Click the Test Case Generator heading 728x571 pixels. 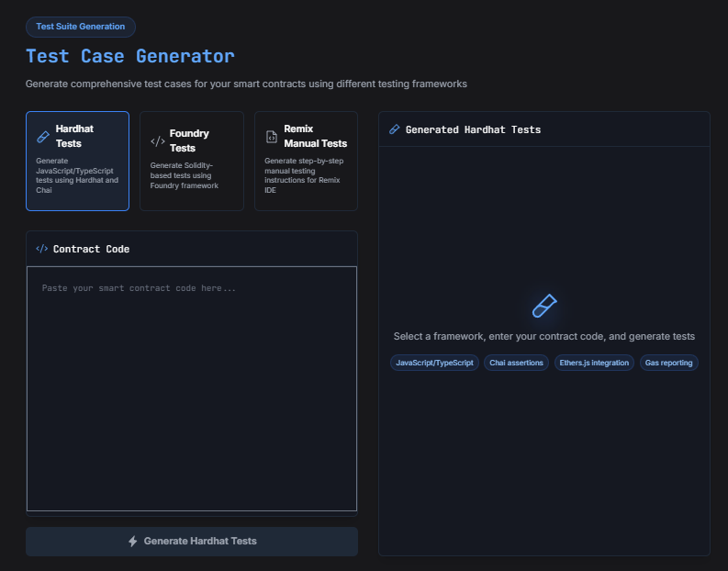(x=130, y=56)
